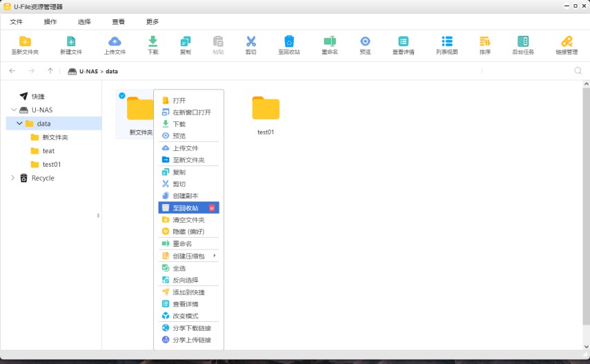Switch to 列表视图 list view
This screenshot has width=590, height=364.
click(x=446, y=42)
